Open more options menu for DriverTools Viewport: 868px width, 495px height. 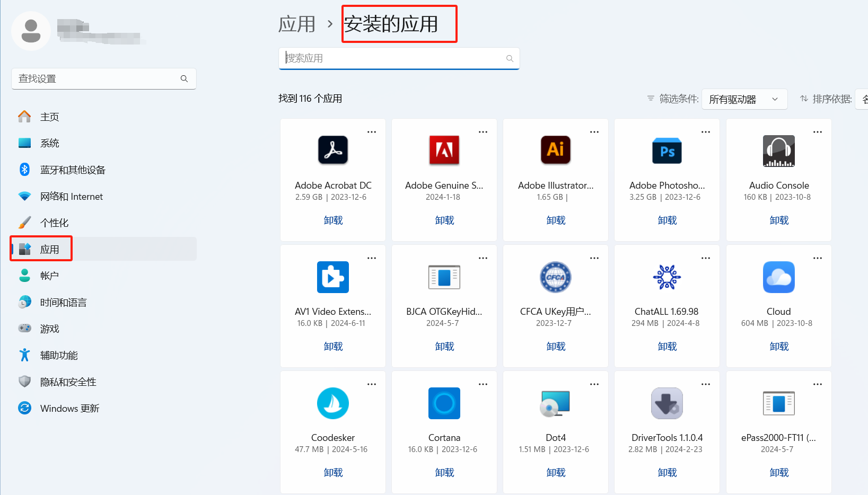click(x=706, y=384)
